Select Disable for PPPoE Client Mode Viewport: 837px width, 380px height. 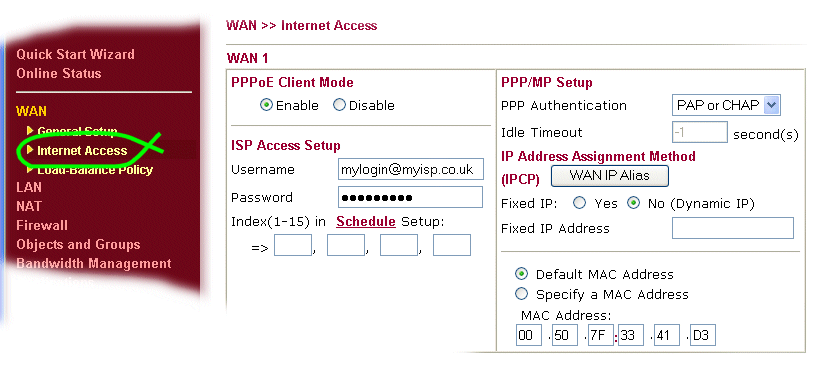coord(339,105)
